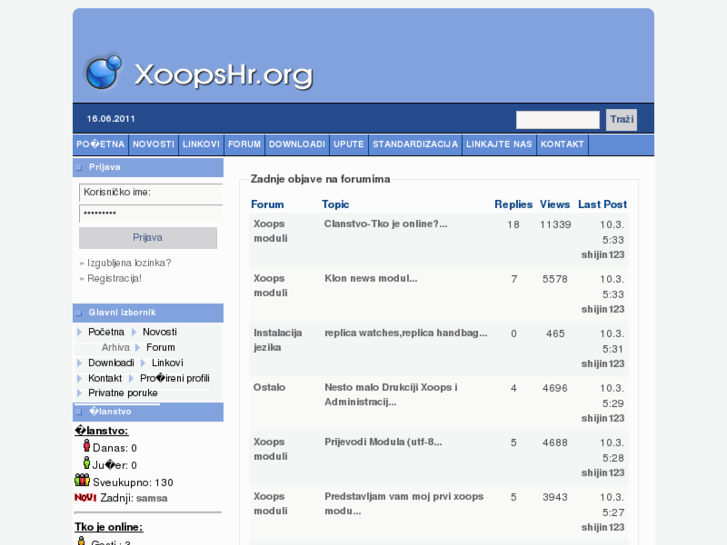
Task: Open shijin123 poster in 5:31 row
Action: click(x=603, y=364)
